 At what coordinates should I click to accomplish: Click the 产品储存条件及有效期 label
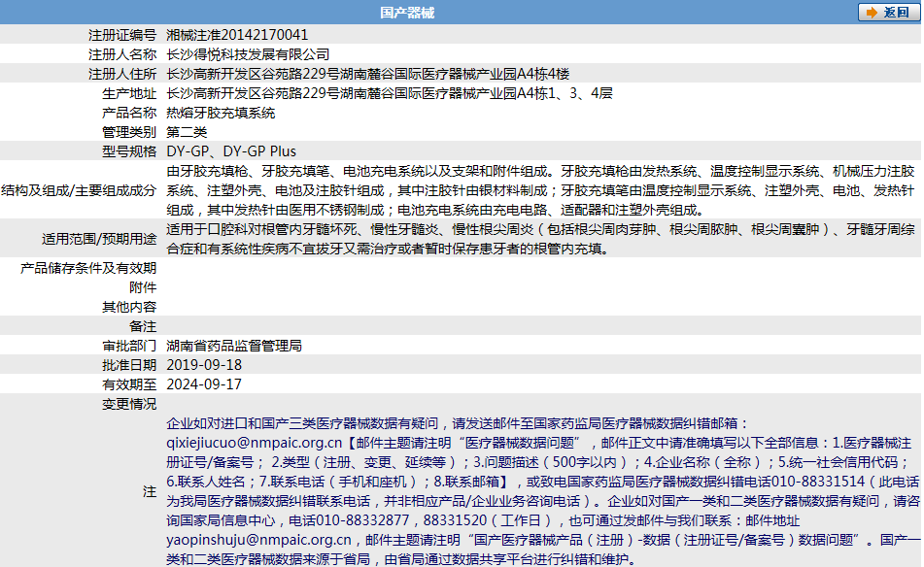tap(88, 268)
